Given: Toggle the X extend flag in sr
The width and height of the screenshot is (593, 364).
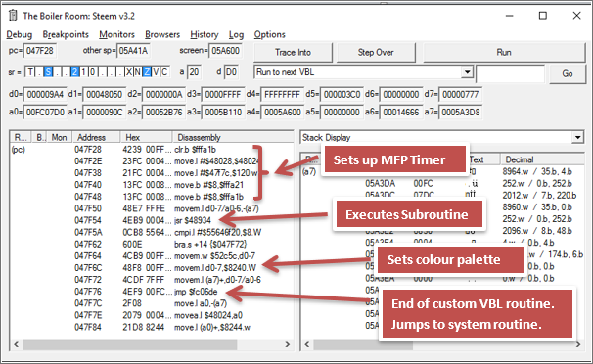Looking at the screenshot, I should 129,72.
